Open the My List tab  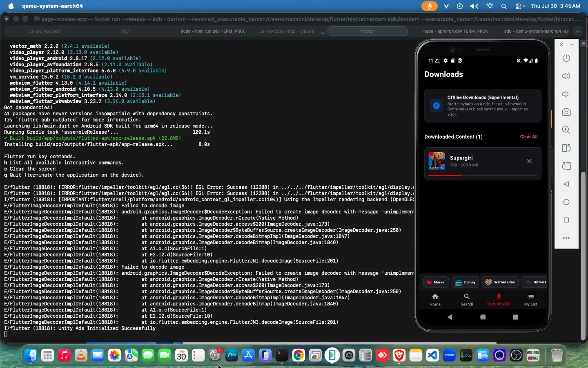pyautogui.click(x=530, y=300)
